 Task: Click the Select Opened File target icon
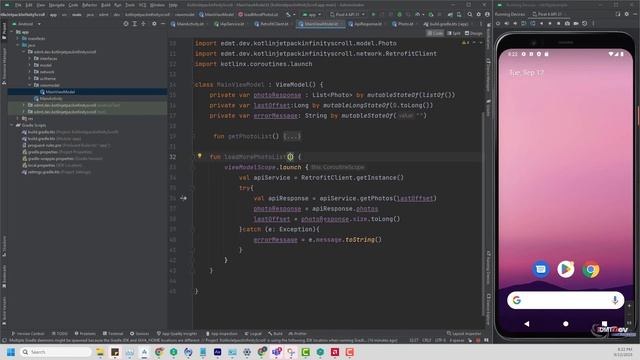[x=126, y=24]
